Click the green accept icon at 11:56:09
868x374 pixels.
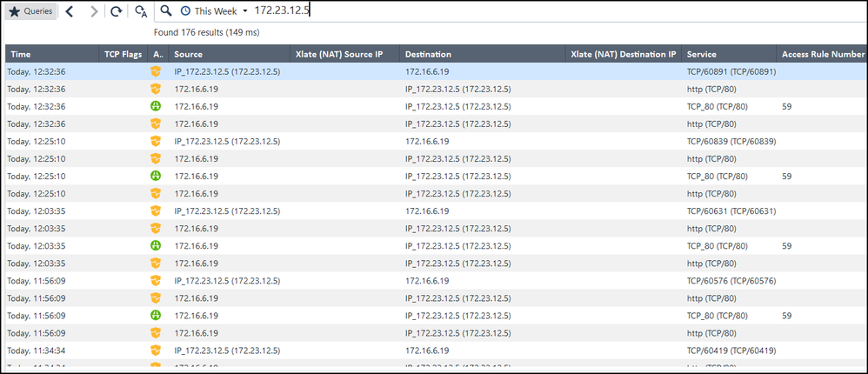(x=157, y=315)
